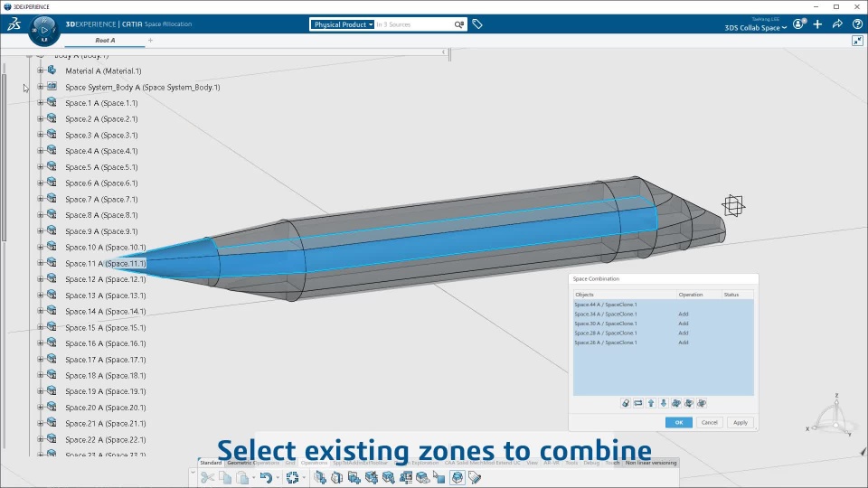The image size is (868, 488).
Task: Open the Paste options dropdown arrow
Action: point(253,478)
